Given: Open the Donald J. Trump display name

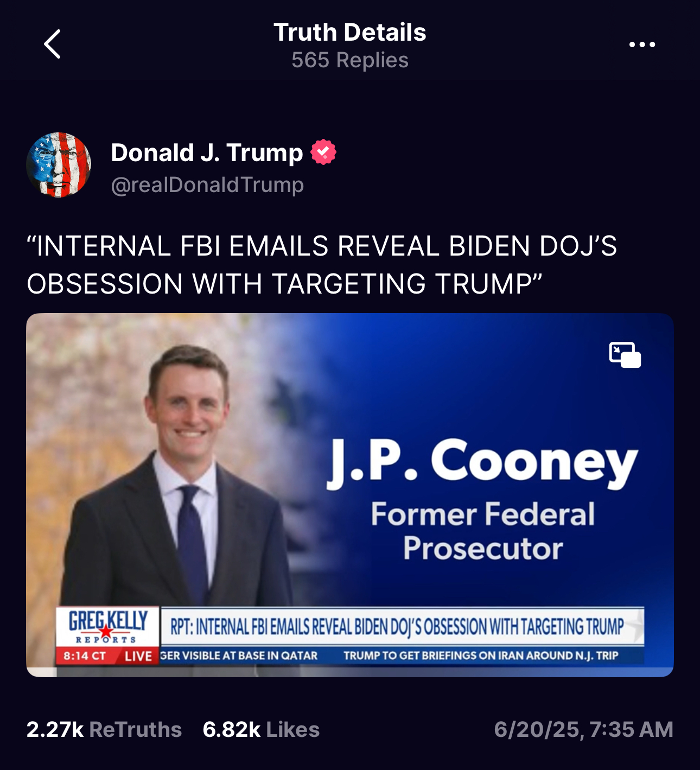Looking at the screenshot, I should pyautogui.click(x=207, y=152).
